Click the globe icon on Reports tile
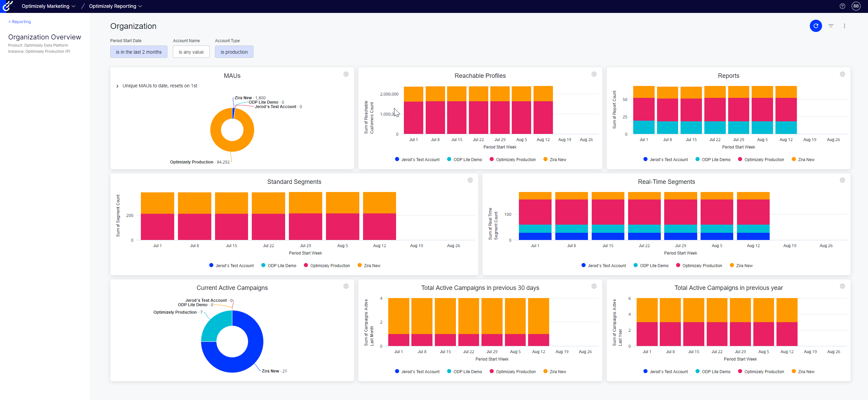The height and width of the screenshot is (400, 868). click(842, 74)
